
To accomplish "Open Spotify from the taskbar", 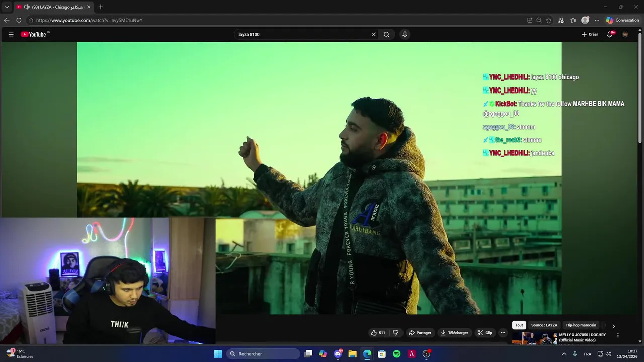I will 396,354.
